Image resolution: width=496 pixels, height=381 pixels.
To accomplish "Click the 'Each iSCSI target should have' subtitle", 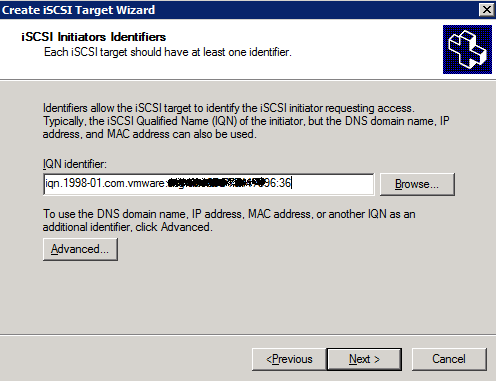I will pos(168,52).
